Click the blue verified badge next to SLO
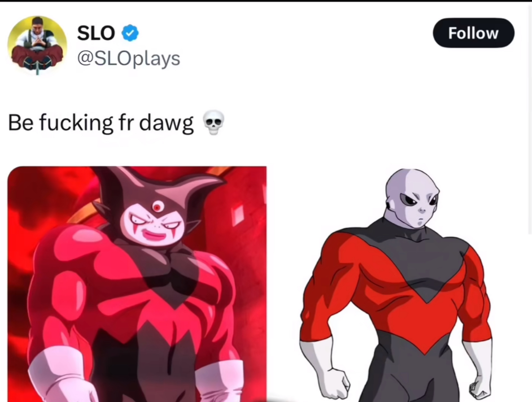The image size is (532, 402). [130, 33]
